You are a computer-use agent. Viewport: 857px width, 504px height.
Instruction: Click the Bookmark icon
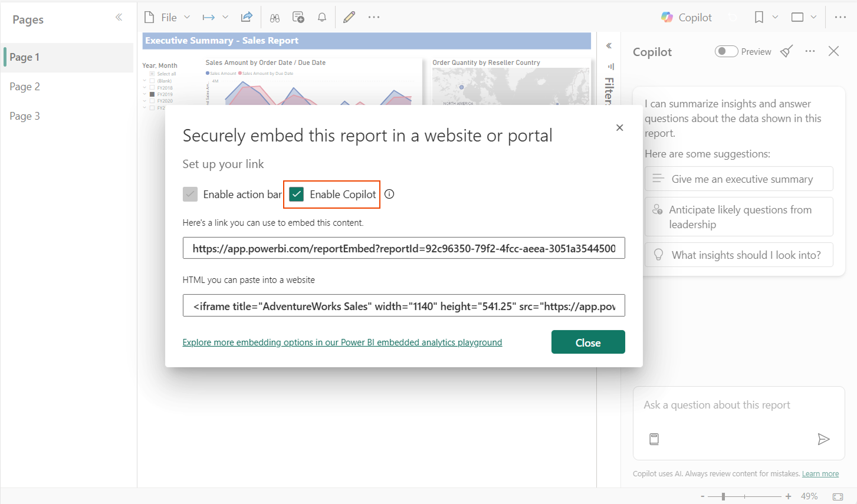pos(759,17)
